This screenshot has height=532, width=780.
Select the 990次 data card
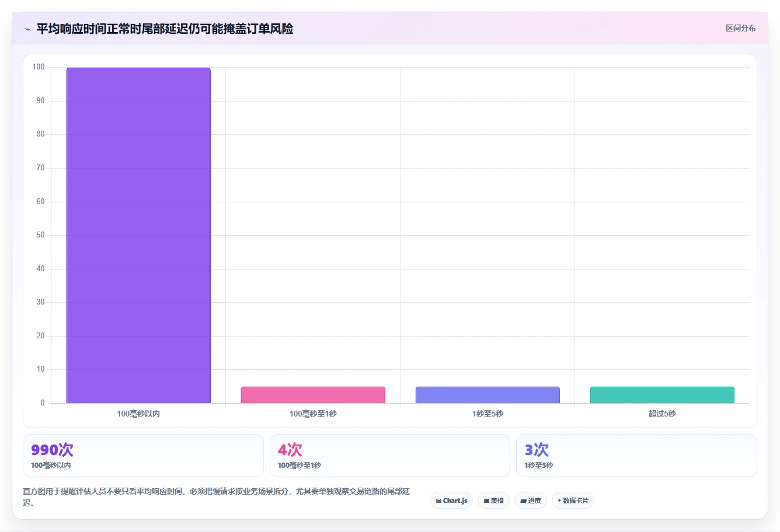[143, 456]
